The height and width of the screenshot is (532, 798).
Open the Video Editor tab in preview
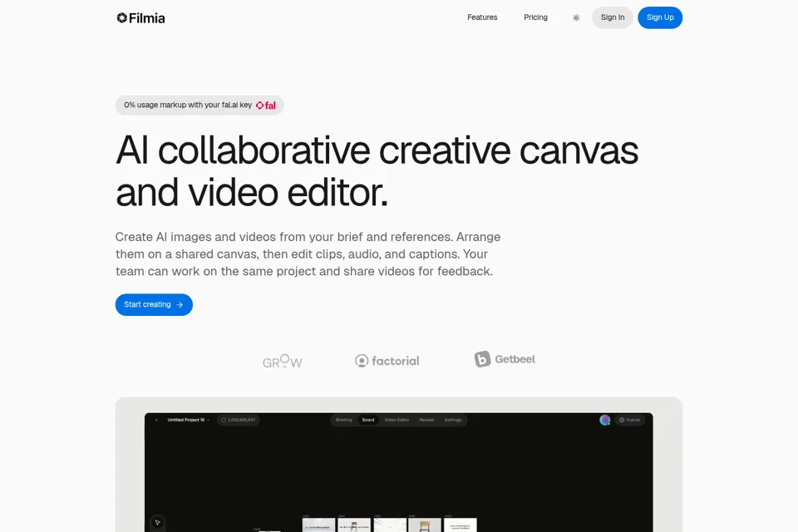[397, 420]
